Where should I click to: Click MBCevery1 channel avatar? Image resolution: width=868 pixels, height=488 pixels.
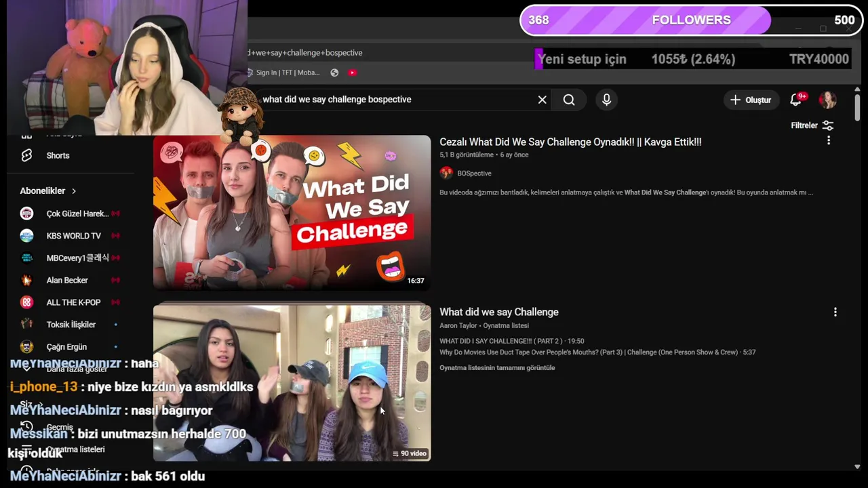(x=26, y=258)
